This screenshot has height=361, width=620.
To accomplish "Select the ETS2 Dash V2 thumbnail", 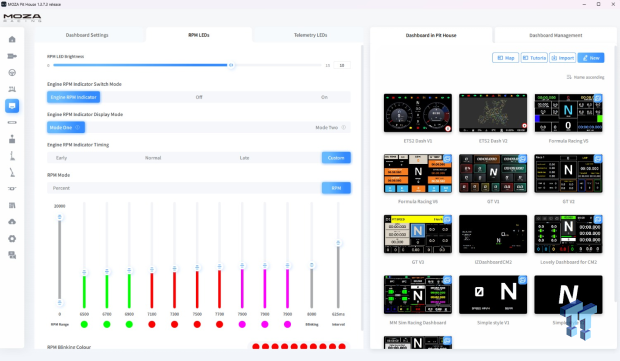I will point(493,113).
